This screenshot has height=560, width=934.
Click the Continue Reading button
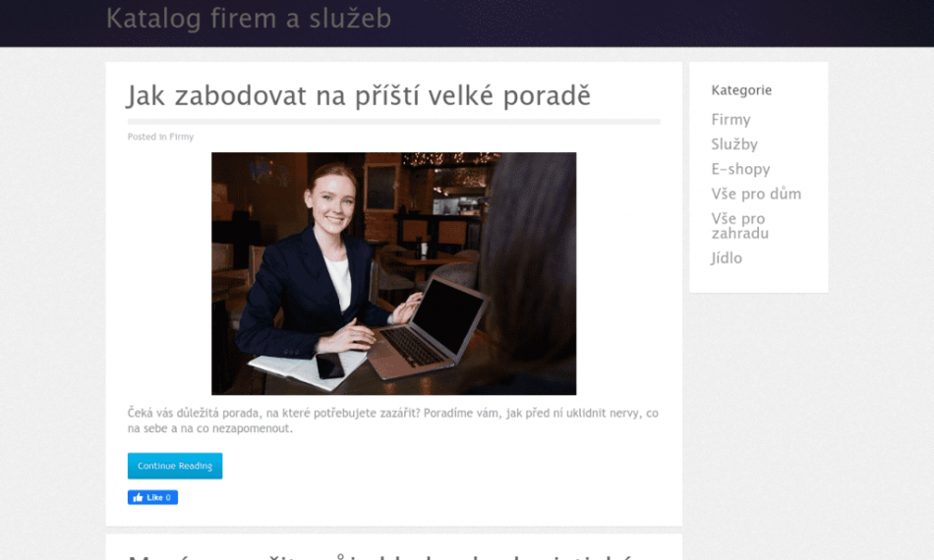(x=175, y=466)
